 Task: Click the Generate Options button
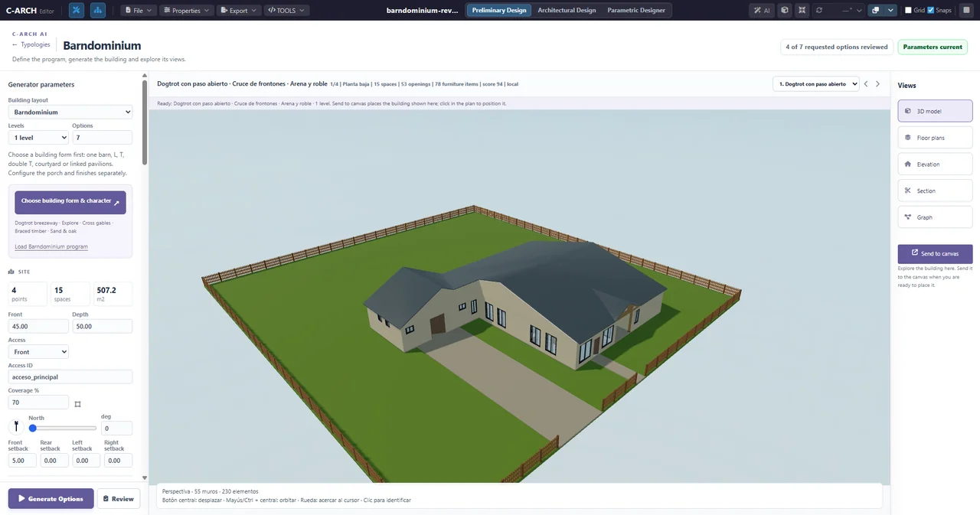[51, 498]
